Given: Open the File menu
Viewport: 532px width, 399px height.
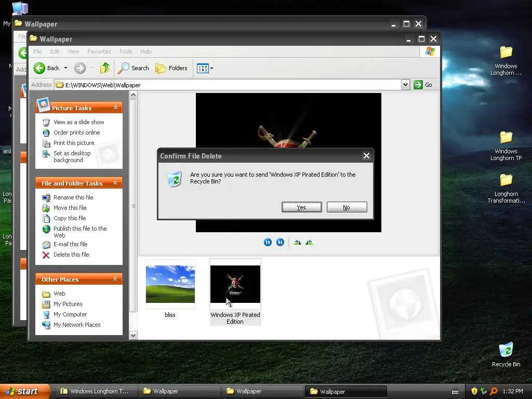Looking at the screenshot, I should point(37,51).
